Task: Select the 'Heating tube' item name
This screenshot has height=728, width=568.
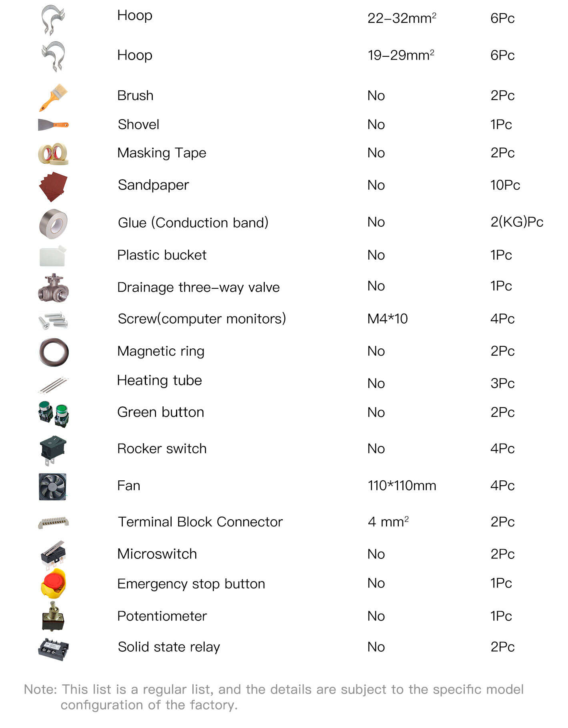Action: (x=160, y=380)
